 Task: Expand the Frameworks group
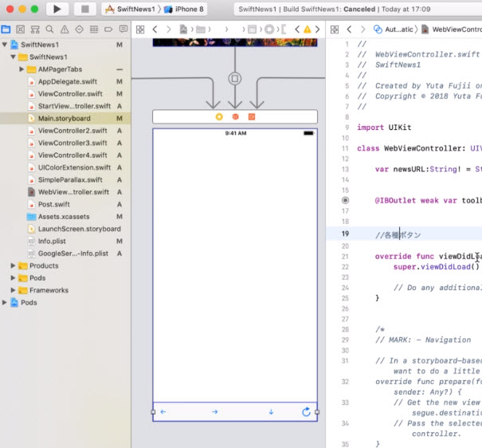tap(13, 290)
